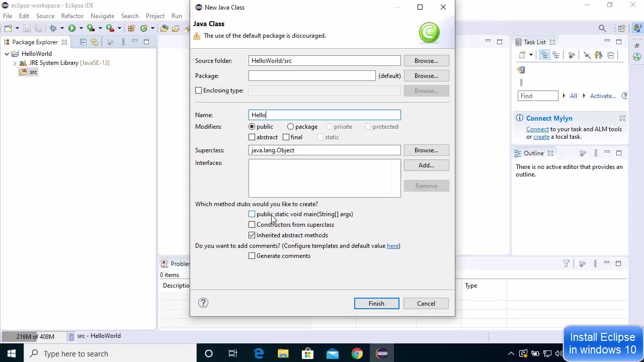This screenshot has height=362, width=644.
Task: Open the Refactor menu
Action: [72, 16]
